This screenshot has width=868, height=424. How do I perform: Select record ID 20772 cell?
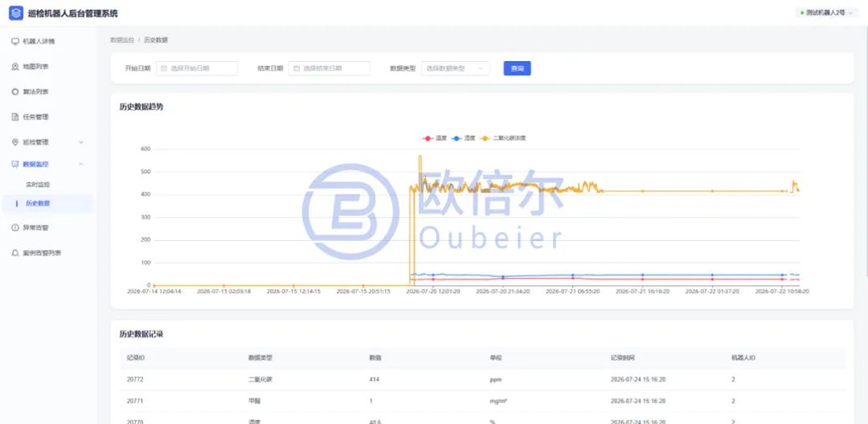click(x=136, y=380)
